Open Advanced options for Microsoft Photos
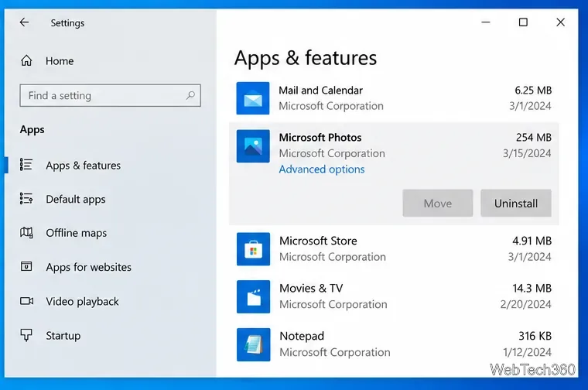The height and width of the screenshot is (390, 588). [x=322, y=169]
